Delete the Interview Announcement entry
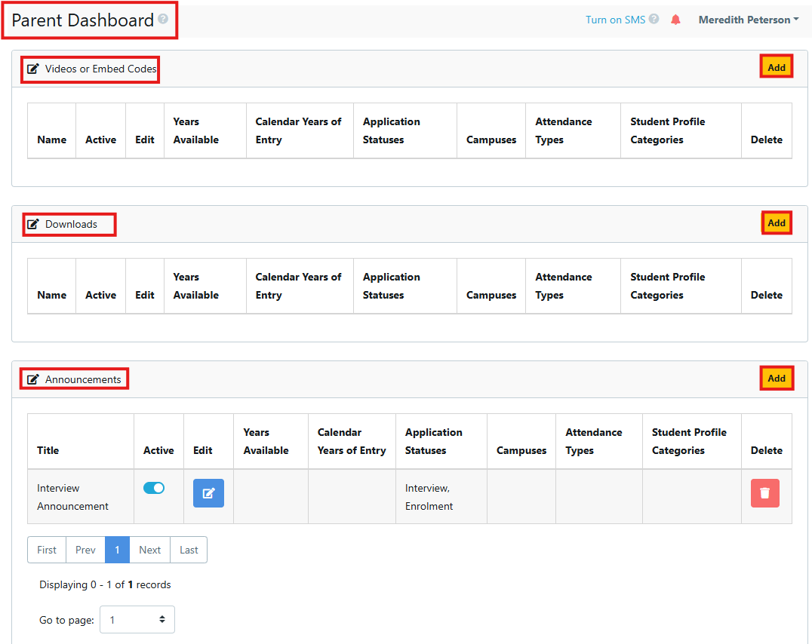Image resolution: width=812 pixels, height=644 pixels. pyautogui.click(x=764, y=492)
